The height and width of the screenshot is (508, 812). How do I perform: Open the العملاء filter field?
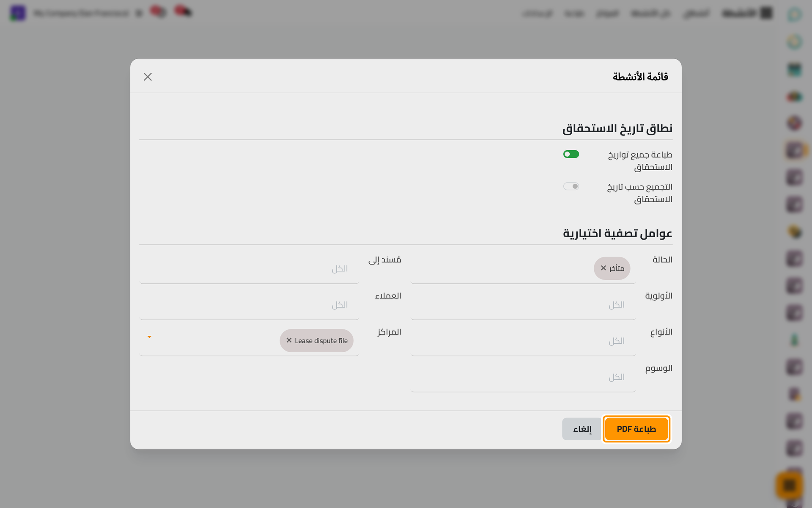click(x=249, y=305)
